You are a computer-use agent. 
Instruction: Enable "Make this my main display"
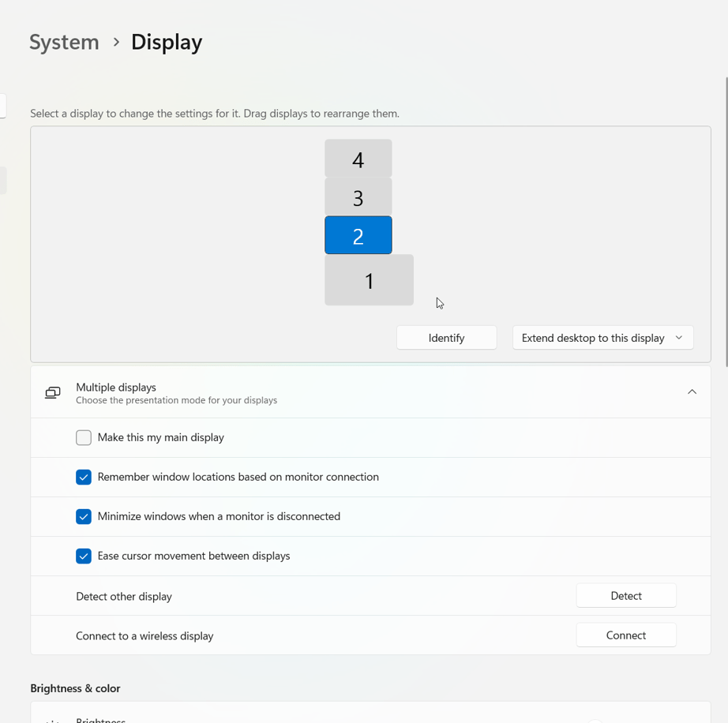tap(84, 437)
